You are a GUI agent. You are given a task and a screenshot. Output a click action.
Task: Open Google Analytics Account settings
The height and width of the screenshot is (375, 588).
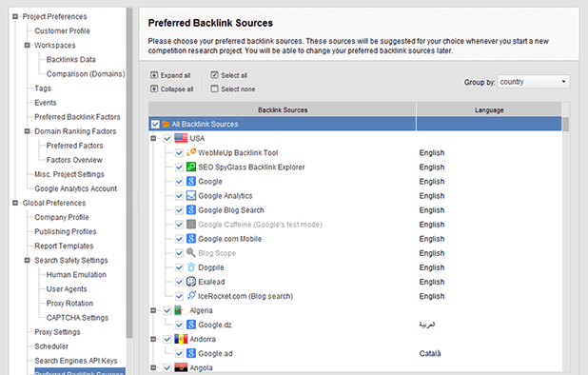tap(76, 188)
